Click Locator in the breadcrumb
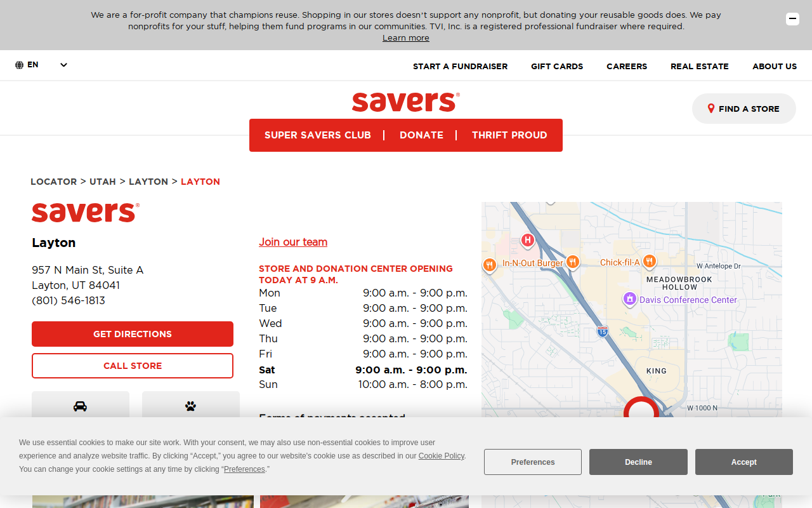Screen dimensions: 812x508 coord(54,182)
